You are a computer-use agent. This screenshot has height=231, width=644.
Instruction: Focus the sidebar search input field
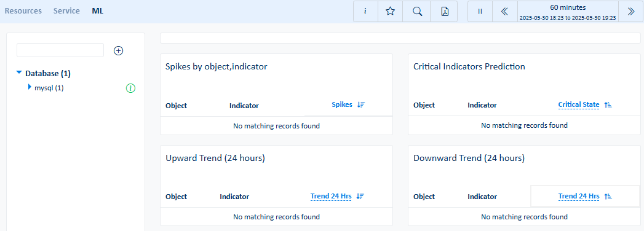point(60,50)
